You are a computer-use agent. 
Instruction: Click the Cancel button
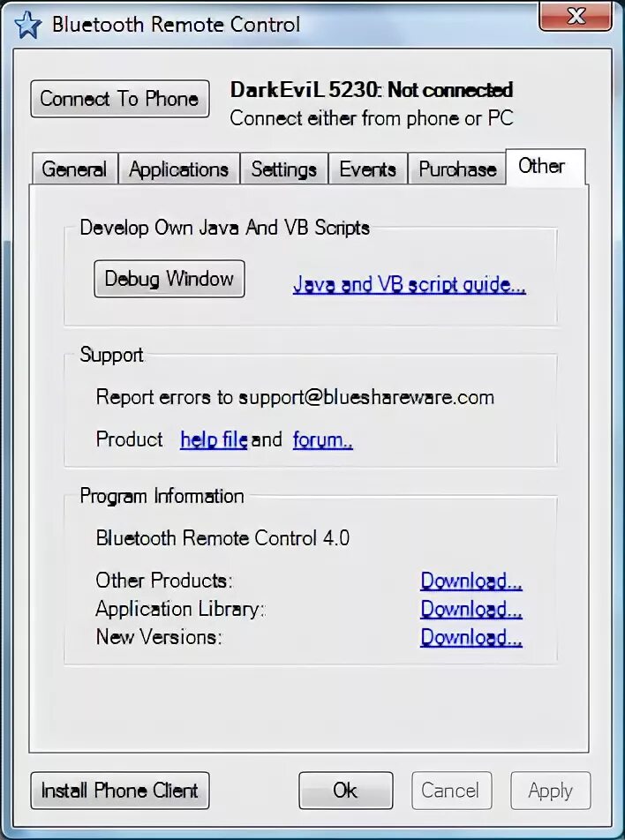tap(451, 791)
